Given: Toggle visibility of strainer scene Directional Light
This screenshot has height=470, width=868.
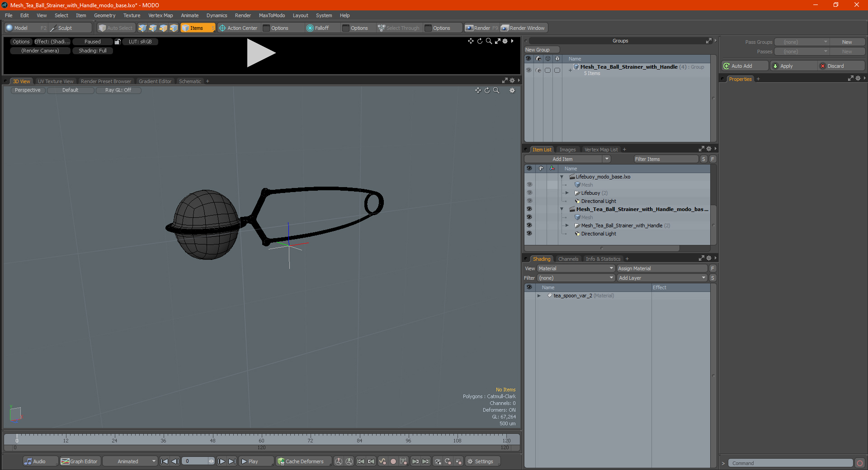Looking at the screenshot, I should pyautogui.click(x=529, y=234).
